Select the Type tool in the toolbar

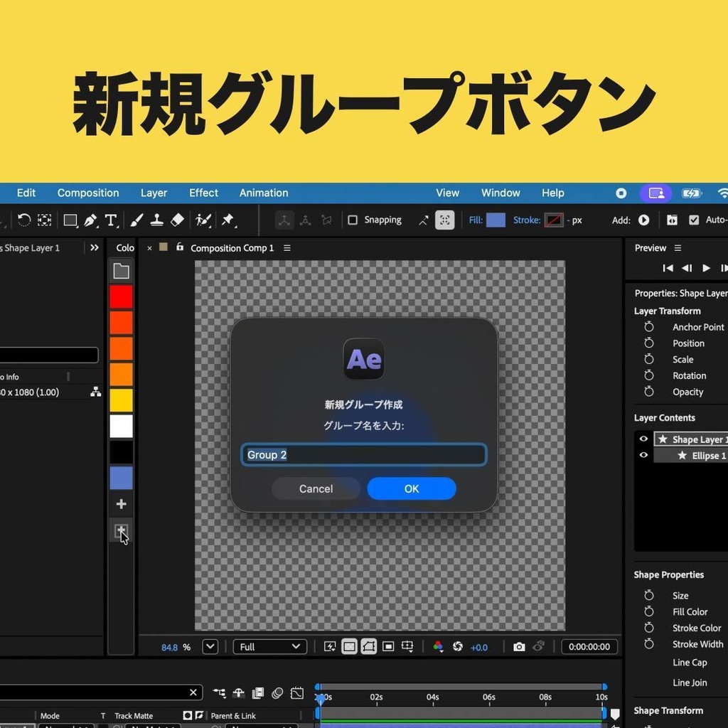[112, 220]
